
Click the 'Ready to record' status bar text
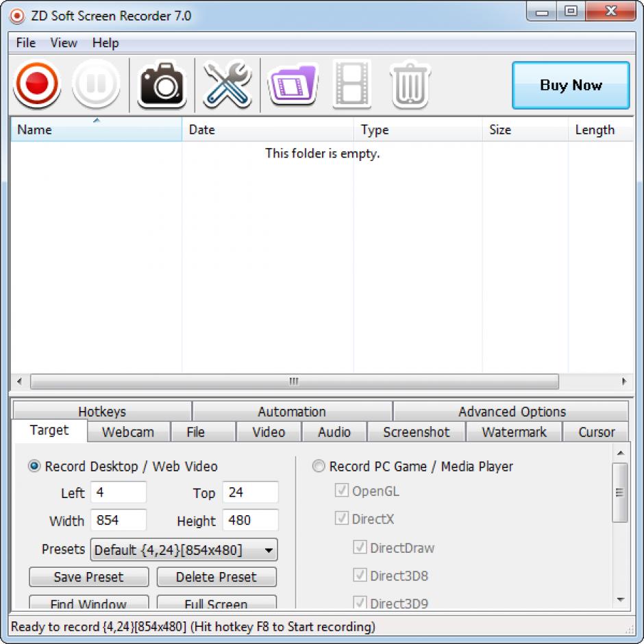click(x=193, y=626)
